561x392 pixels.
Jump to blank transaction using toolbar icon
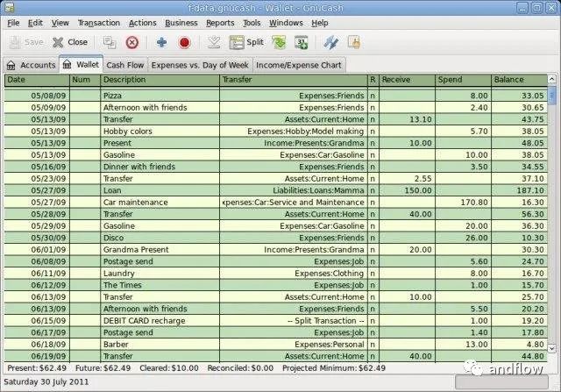(214, 42)
